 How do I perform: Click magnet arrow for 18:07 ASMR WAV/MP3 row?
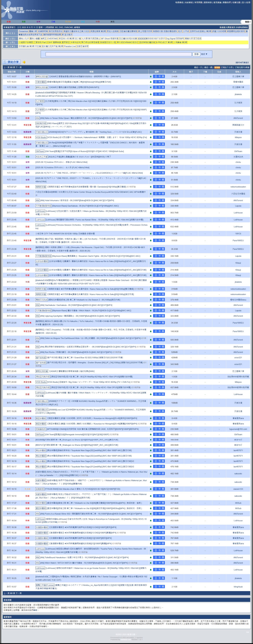point(150,77)
